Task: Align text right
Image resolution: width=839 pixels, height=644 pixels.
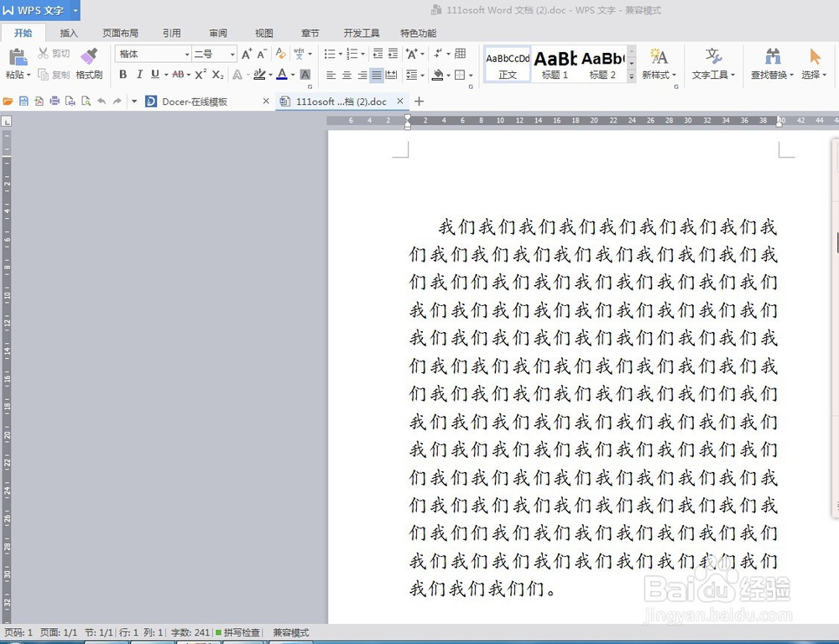Action: [x=362, y=75]
